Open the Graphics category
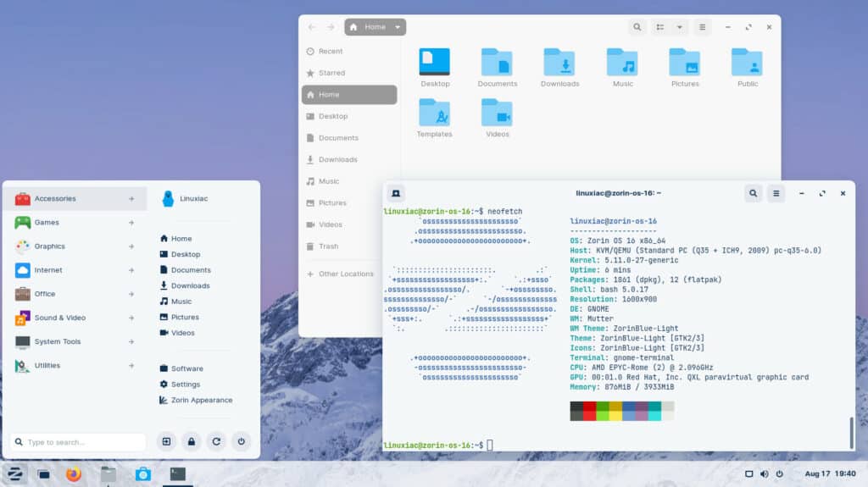The image size is (868, 487). pos(75,246)
